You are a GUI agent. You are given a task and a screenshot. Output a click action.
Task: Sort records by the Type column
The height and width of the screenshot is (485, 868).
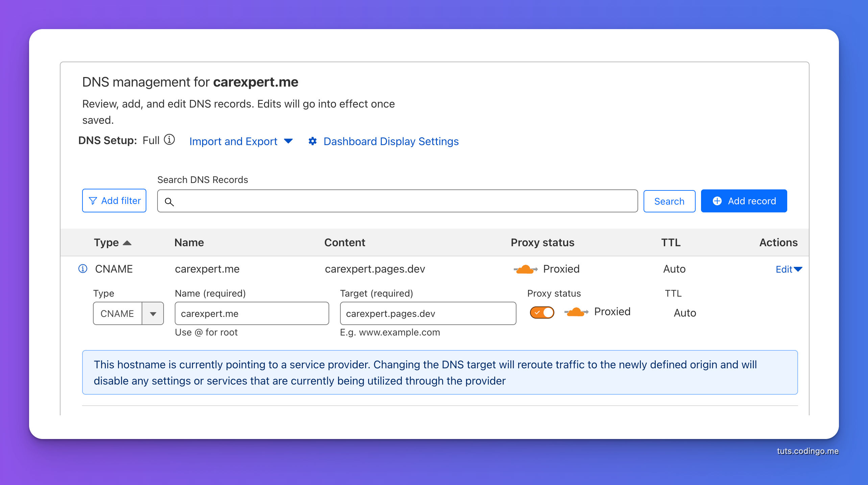tap(113, 243)
